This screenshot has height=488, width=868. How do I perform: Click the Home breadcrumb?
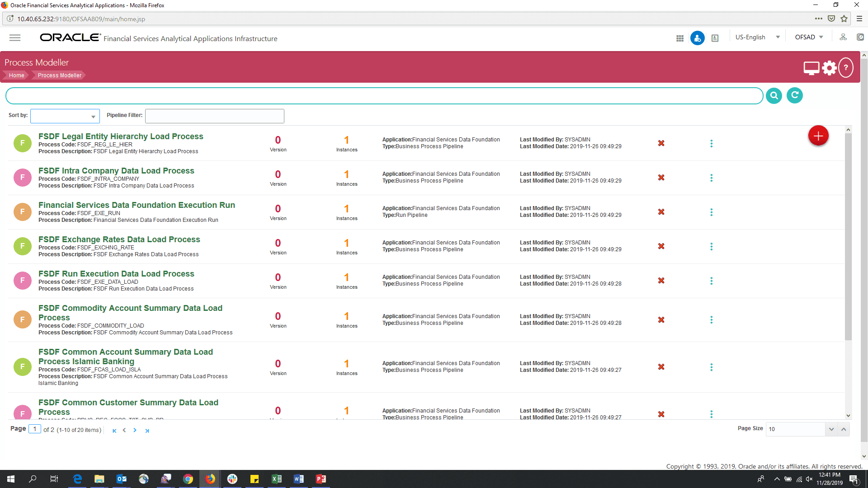click(x=16, y=75)
